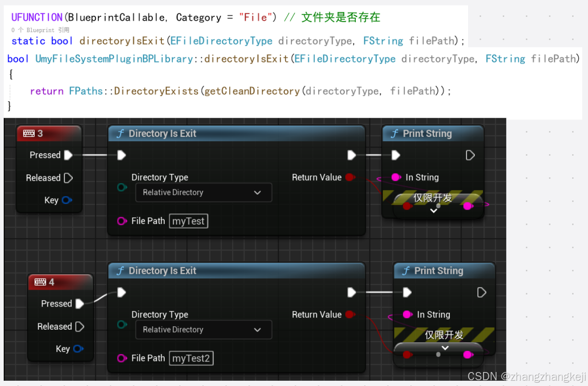Click the Released exec pin on key 3 node
This screenshot has height=386, width=588.
68,178
